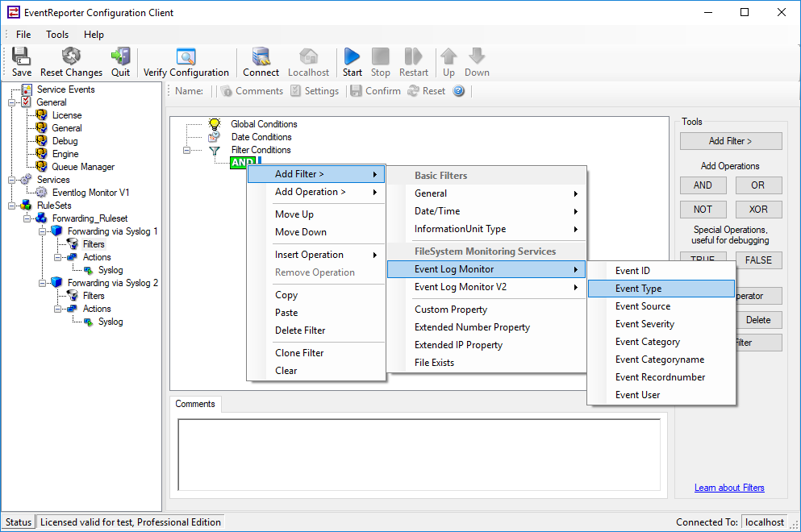Click the Reset Changes toolbar icon
The image size is (801, 532).
(71, 56)
